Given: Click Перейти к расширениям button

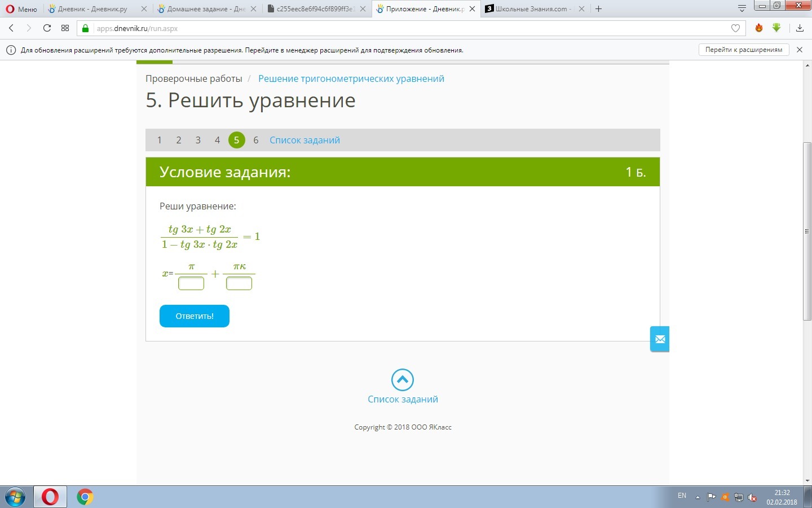Looking at the screenshot, I should tap(744, 50).
